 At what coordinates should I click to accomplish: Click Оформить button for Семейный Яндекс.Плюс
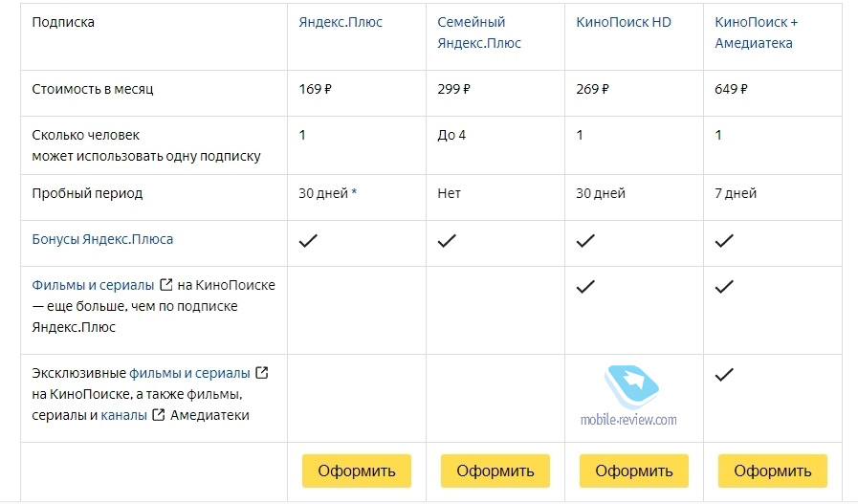495,471
